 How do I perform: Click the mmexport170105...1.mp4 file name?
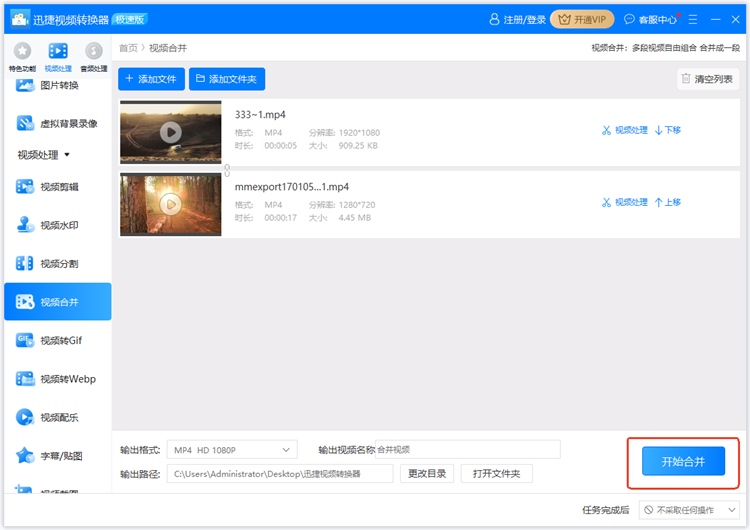coord(292,187)
